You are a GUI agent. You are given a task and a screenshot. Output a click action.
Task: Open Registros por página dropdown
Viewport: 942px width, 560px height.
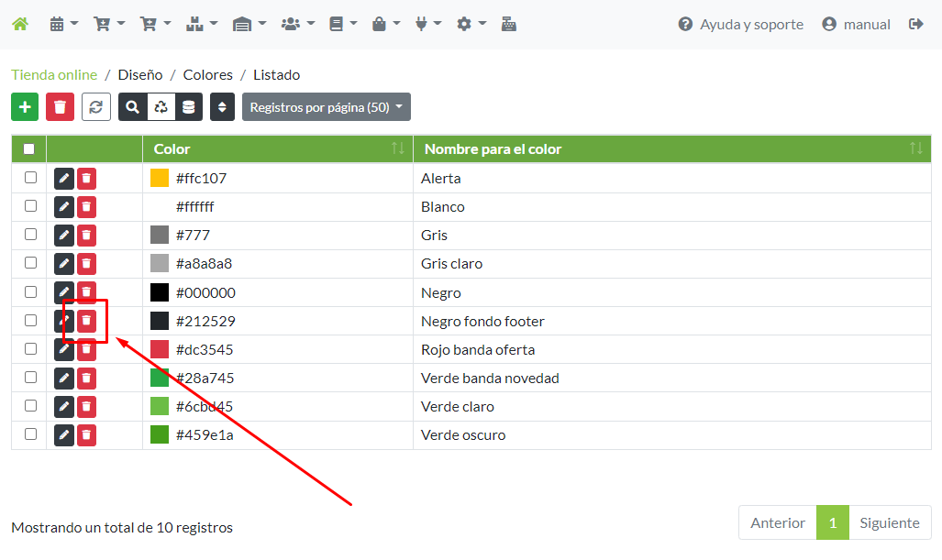326,107
